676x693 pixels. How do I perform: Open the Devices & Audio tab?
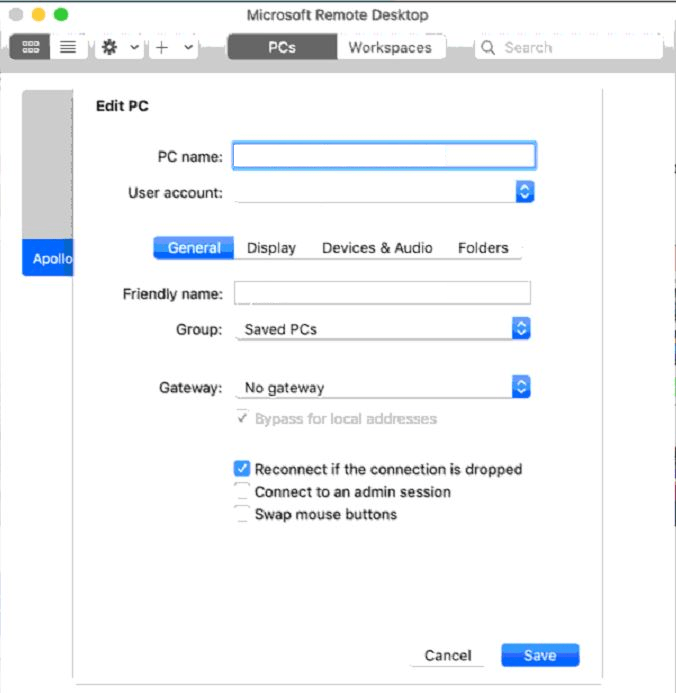click(377, 248)
